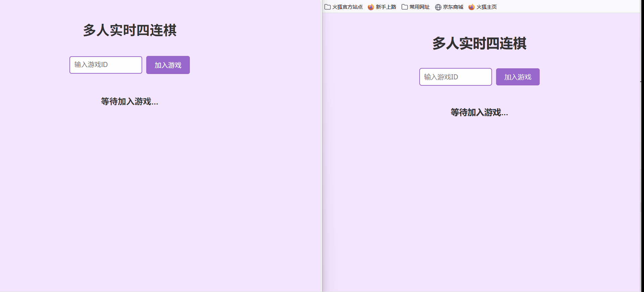This screenshot has width=644, height=292.
Task: Click the game ID input in the right window
Action: tap(455, 77)
